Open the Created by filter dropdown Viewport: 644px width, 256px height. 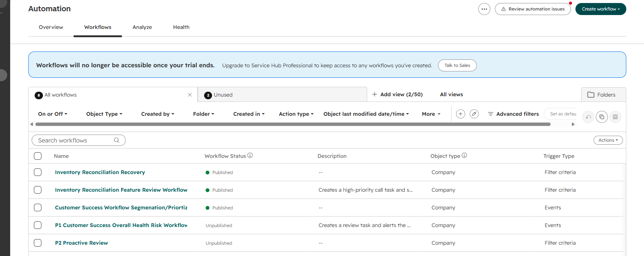coord(158,114)
